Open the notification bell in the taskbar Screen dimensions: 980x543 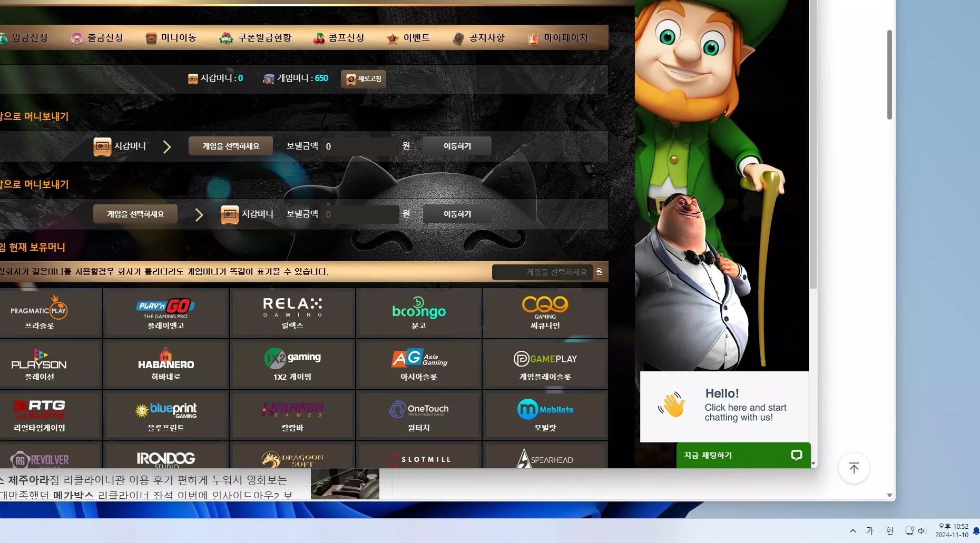[x=976, y=531]
